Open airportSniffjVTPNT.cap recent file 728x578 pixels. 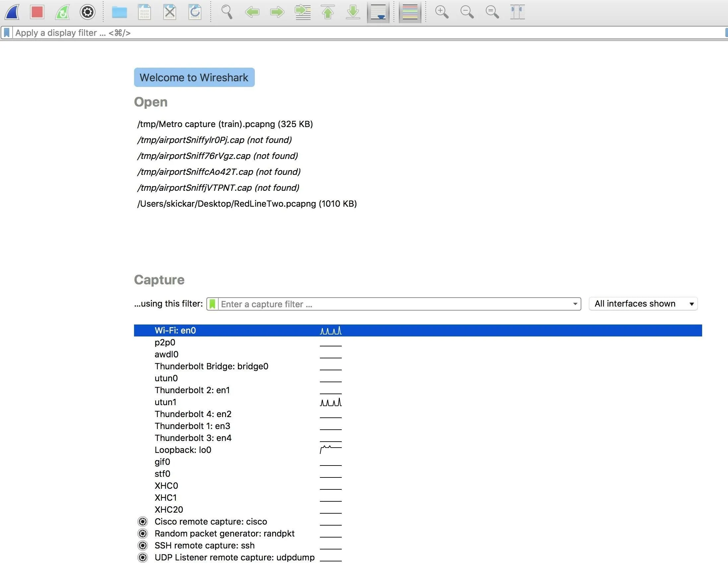click(218, 187)
